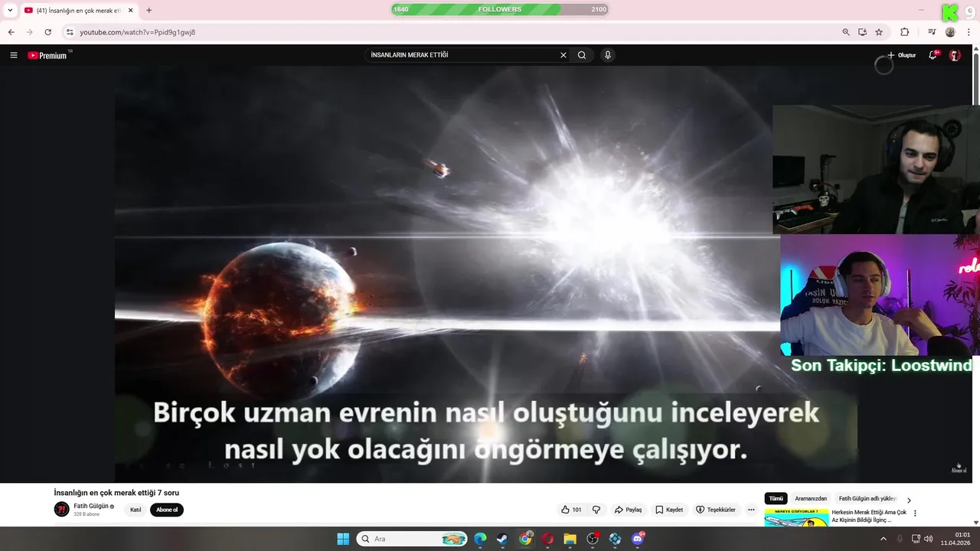Show next filter chips with arrow

click(909, 500)
